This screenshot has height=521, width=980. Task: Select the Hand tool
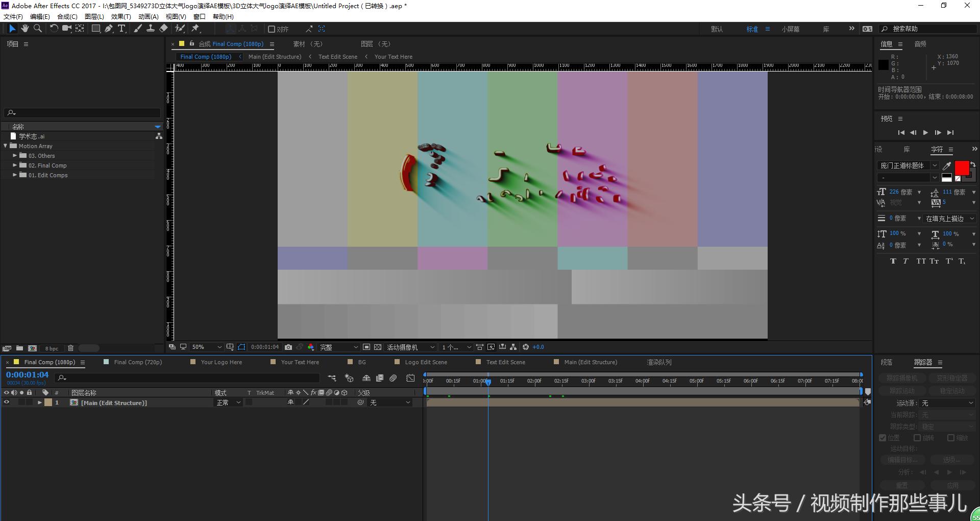[x=25, y=29]
